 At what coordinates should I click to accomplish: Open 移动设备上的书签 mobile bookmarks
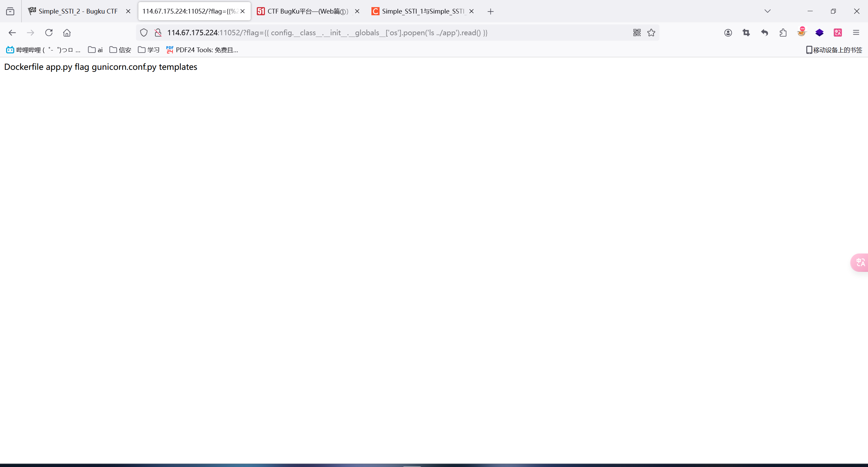click(834, 50)
